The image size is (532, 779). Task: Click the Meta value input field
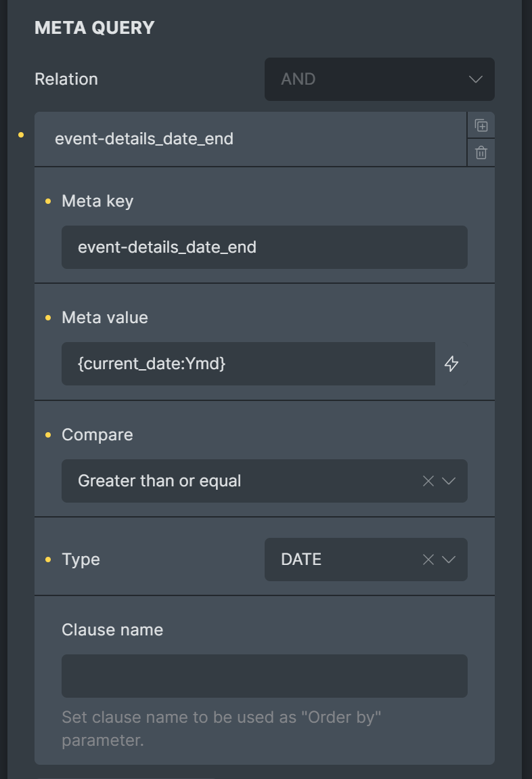(x=248, y=364)
